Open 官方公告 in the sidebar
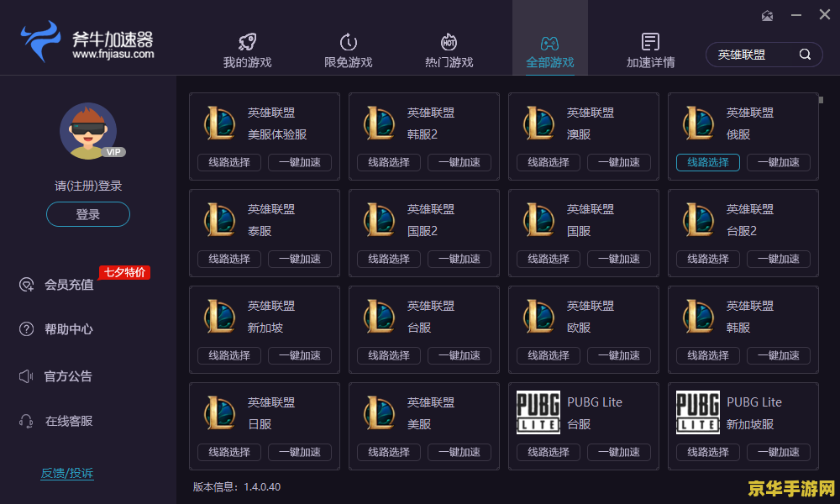The width and height of the screenshot is (840, 504). pos(55,376)
